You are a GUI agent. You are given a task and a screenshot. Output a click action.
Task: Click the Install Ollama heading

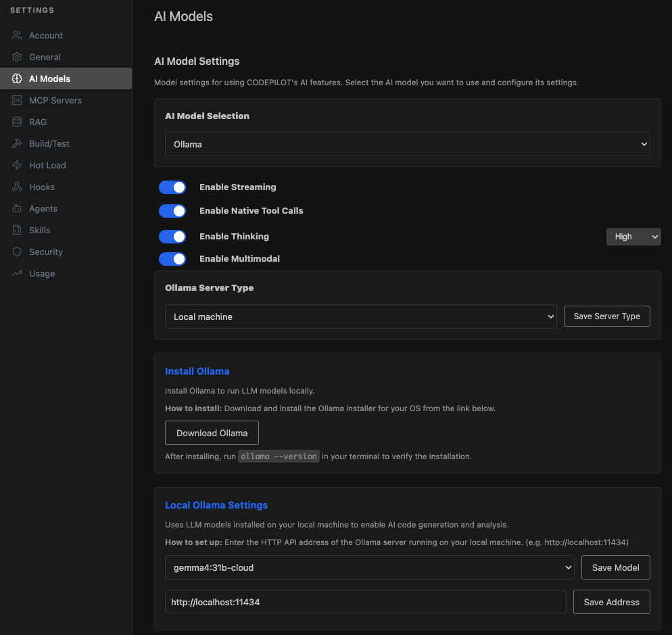pos(197,371)
